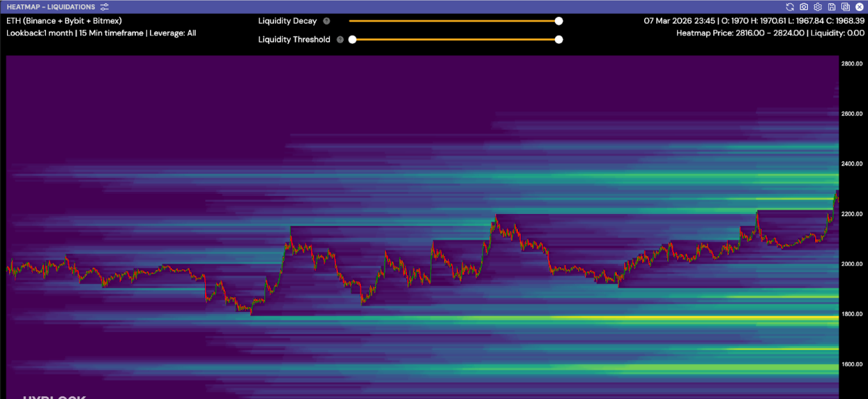Viewport: 868px width, 399px height.
Task: Show help for Liquidity Threshold
Action: point(340,40)
